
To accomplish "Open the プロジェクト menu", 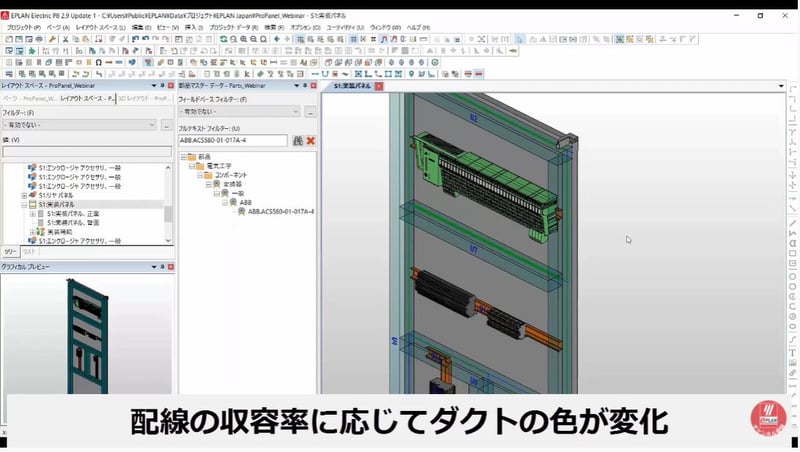I will (23, 27).
